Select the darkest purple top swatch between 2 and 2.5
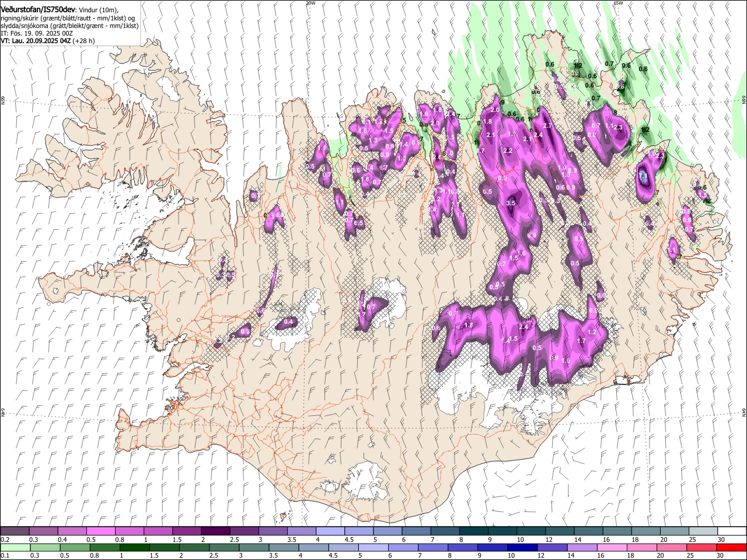 pos(215,531)
